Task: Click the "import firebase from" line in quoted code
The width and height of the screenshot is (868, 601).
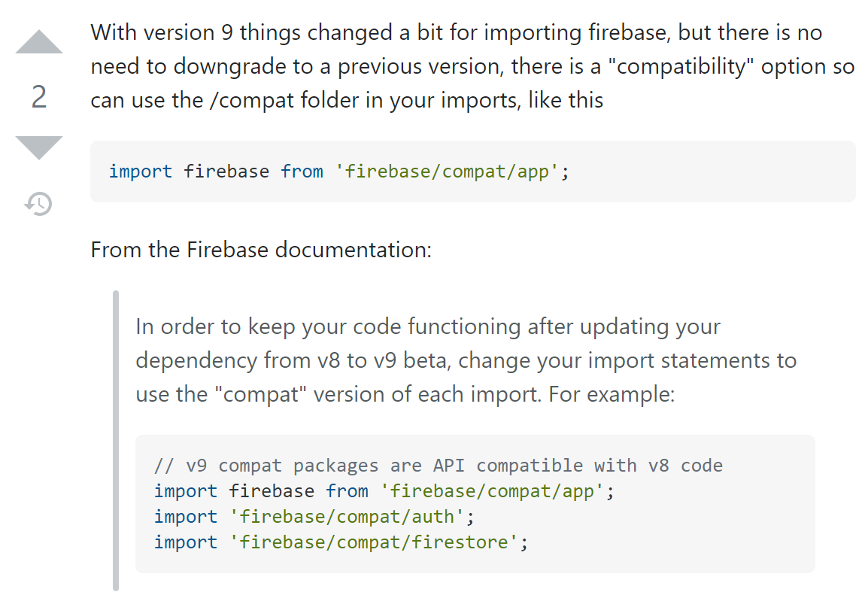Action: [384, 491]
